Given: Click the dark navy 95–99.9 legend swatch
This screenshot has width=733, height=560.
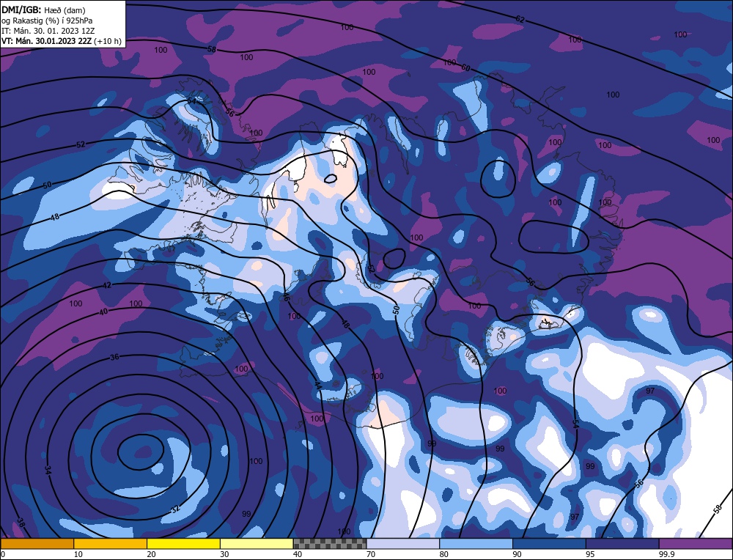Looking at the screenshot, I should (x=622, y=544).
